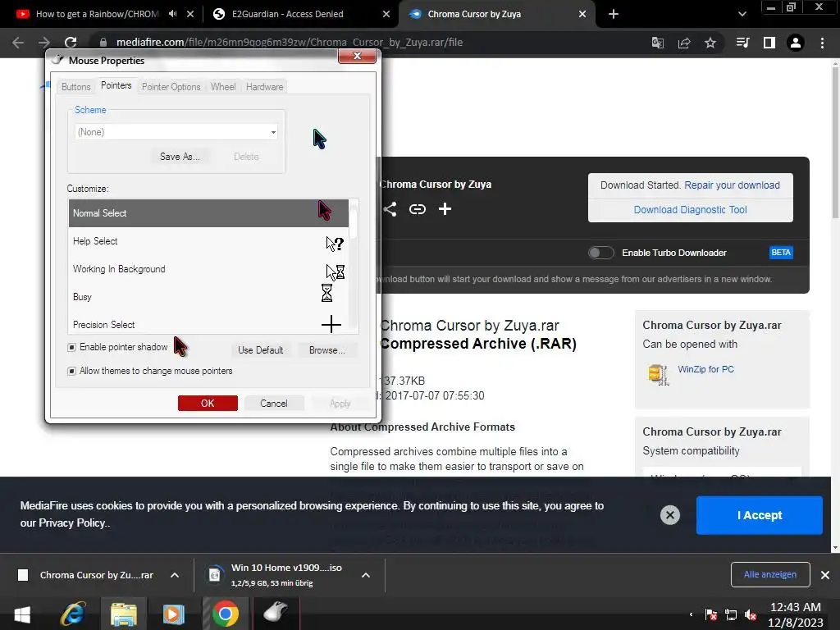This screenshot has height=630, width=840.
Task: Launch Internet Explorer from the taskbar
Action: [73, 614]
